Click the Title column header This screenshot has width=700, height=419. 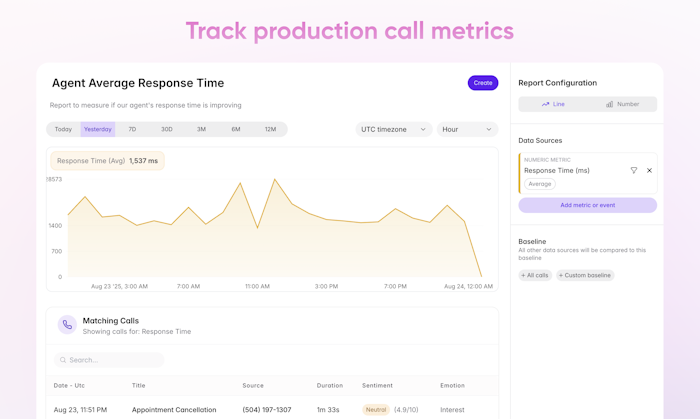coord(138,386)
